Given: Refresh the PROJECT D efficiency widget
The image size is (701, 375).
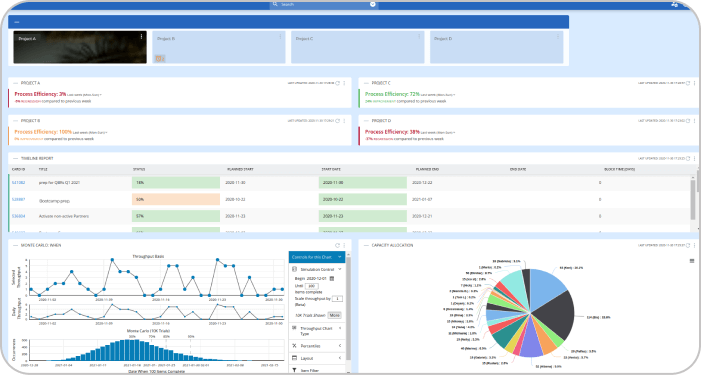Looking at the screenshot, I should click(688, 121).
